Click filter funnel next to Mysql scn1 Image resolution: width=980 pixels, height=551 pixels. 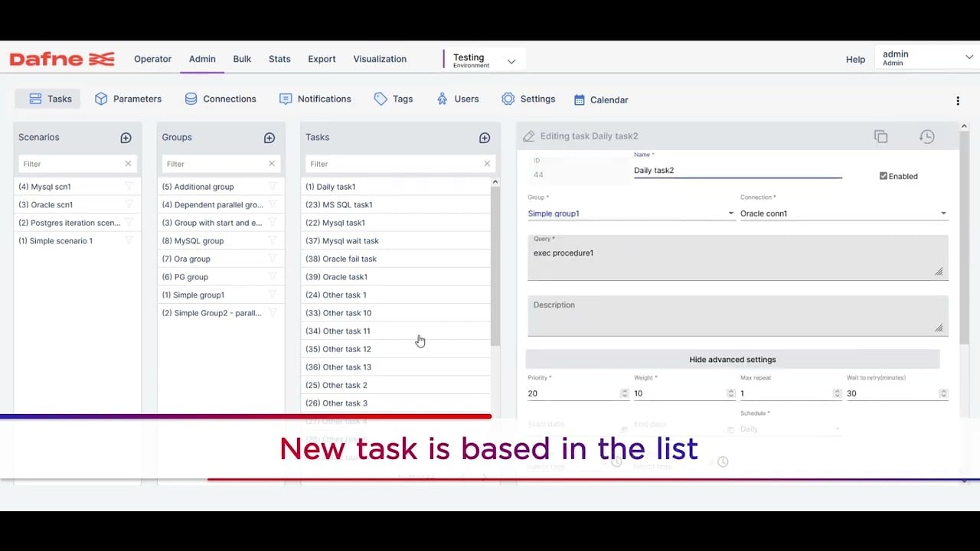click(x=129, y=186)
